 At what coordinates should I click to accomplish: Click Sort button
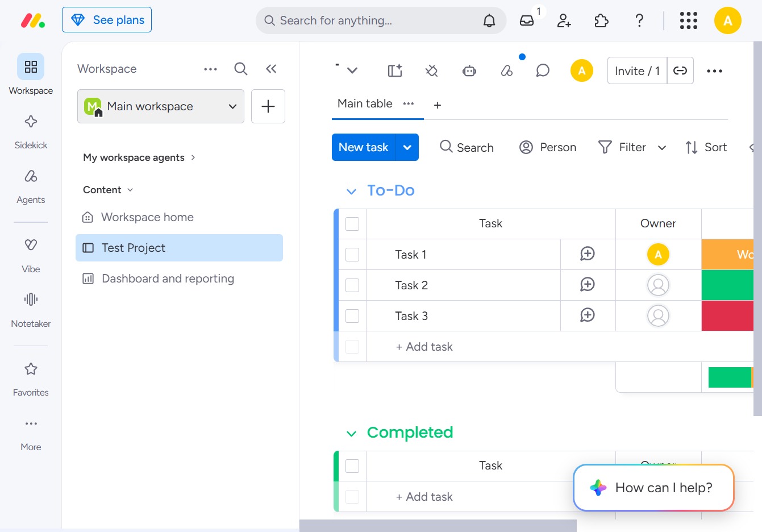coord(706,148)
